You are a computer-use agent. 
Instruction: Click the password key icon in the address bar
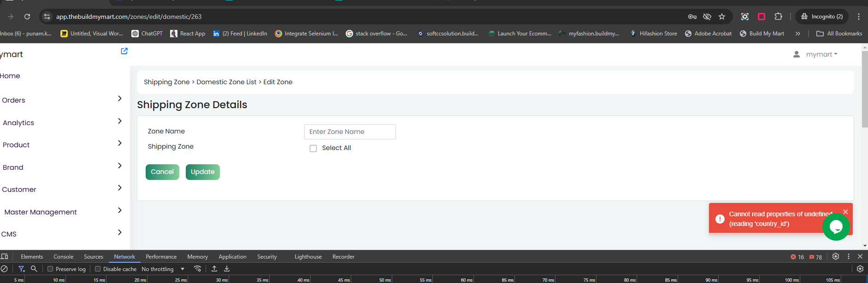(692, 17)
